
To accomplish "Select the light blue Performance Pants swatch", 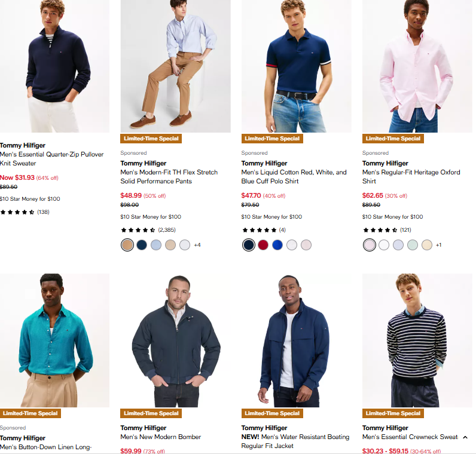I will (x=156, y=245).
